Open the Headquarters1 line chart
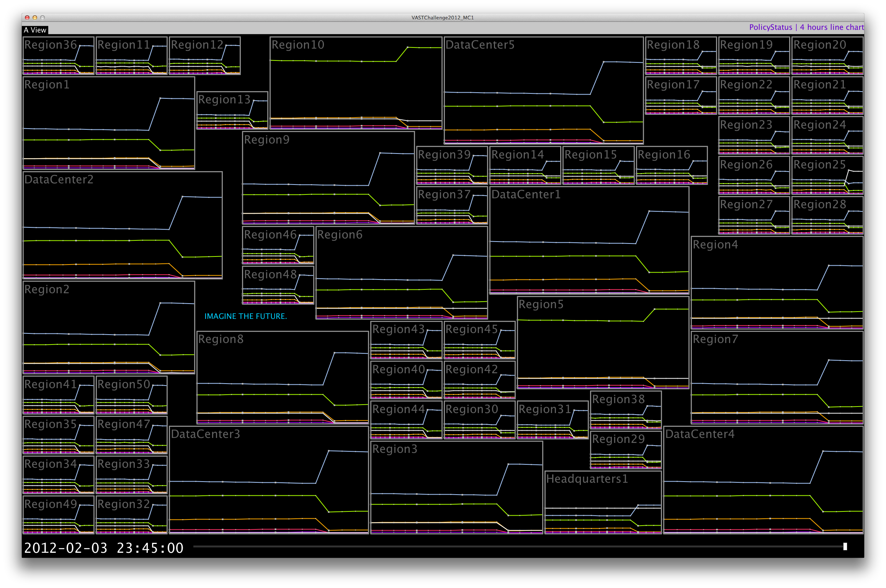Screen dimensions: 886x588 point(603,503)
